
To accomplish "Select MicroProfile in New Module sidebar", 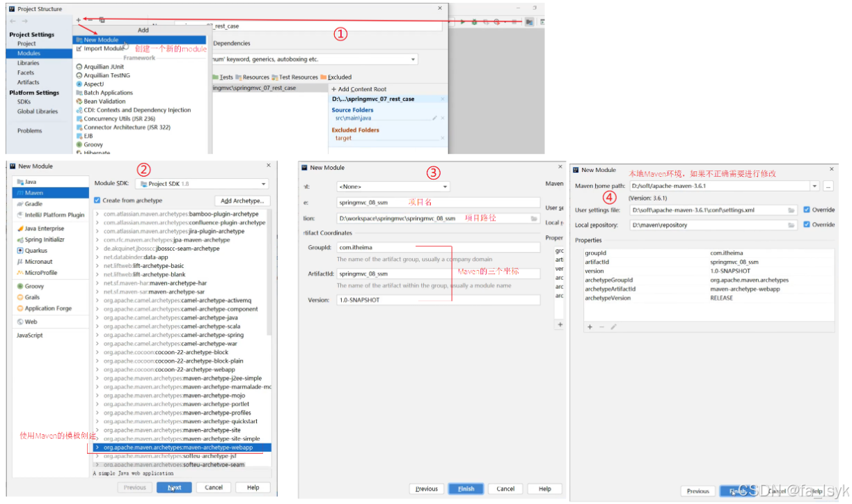I will pyautogui.click(x=51, y=273).
